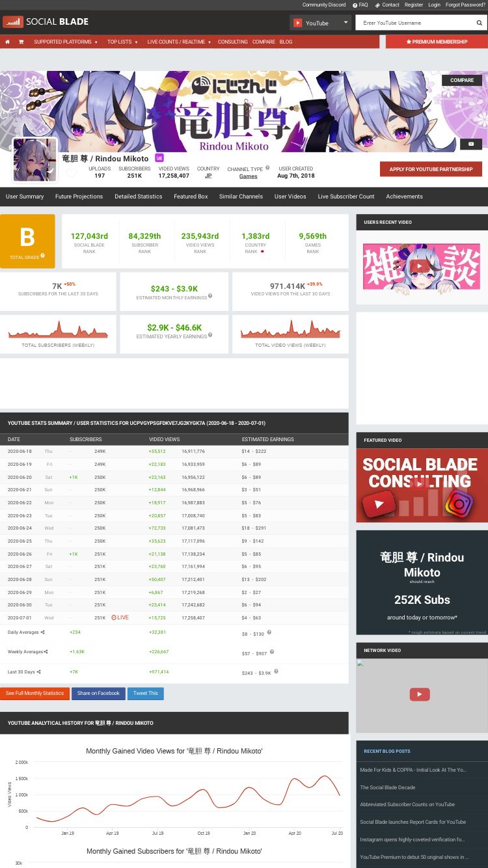Viewport: 488px width, 868px height.
Task: Click See Full Monthly Statistics button
Action: pyautogui.click(x=34, y=694)
